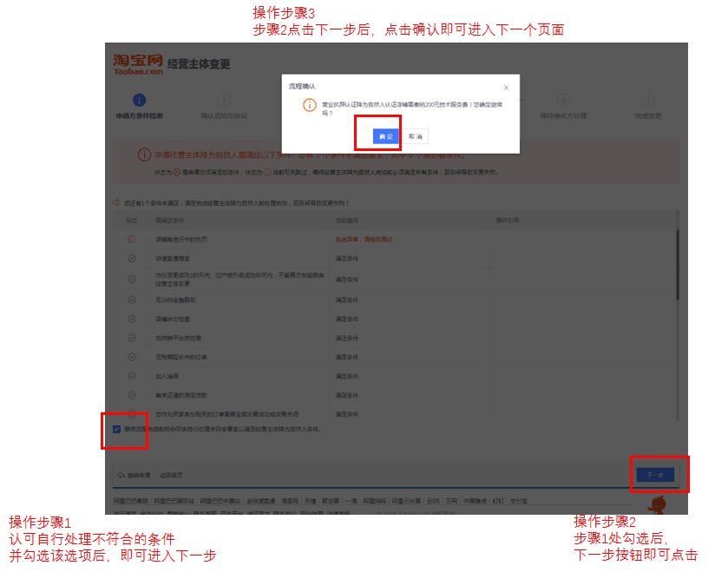Select step 2 确认须知与协议
The image size is (728, 572).
[224, 107]
